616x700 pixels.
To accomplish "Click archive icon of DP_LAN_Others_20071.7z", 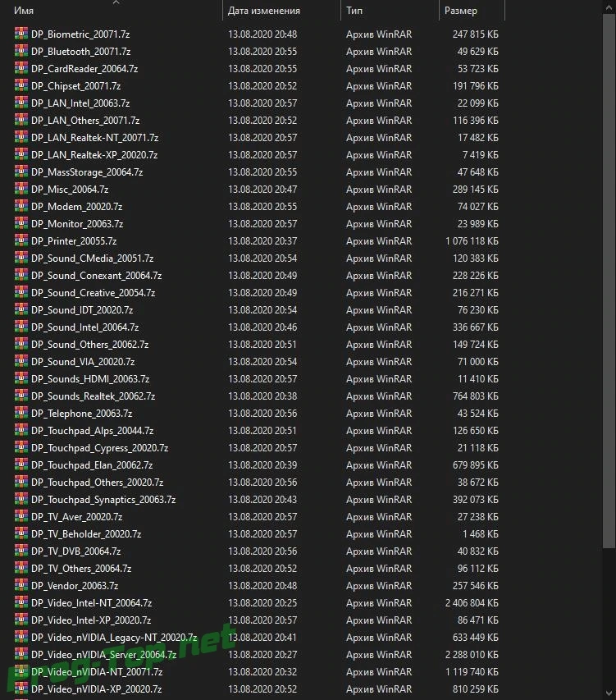I will coord(21,120).
